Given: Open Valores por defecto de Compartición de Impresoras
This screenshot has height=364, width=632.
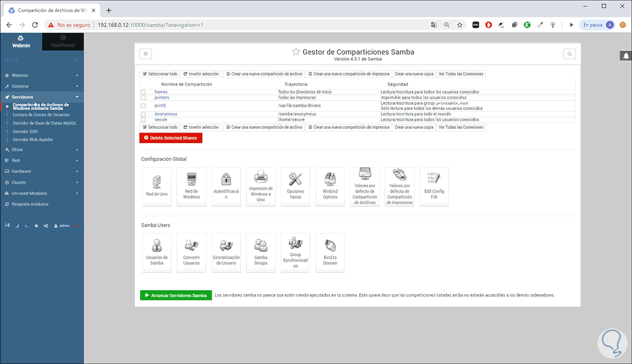Looking at the screenshot, I should click(x=400, y=187).
